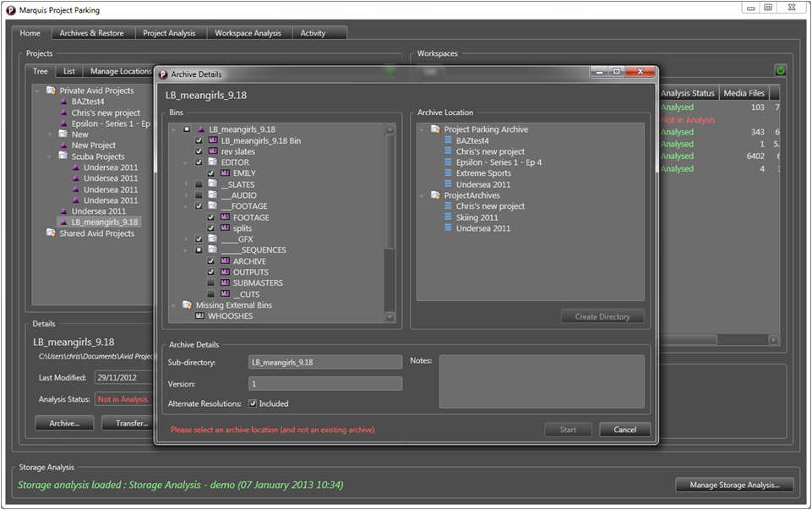Open the Workspace Analysis tab

(248, 33)
